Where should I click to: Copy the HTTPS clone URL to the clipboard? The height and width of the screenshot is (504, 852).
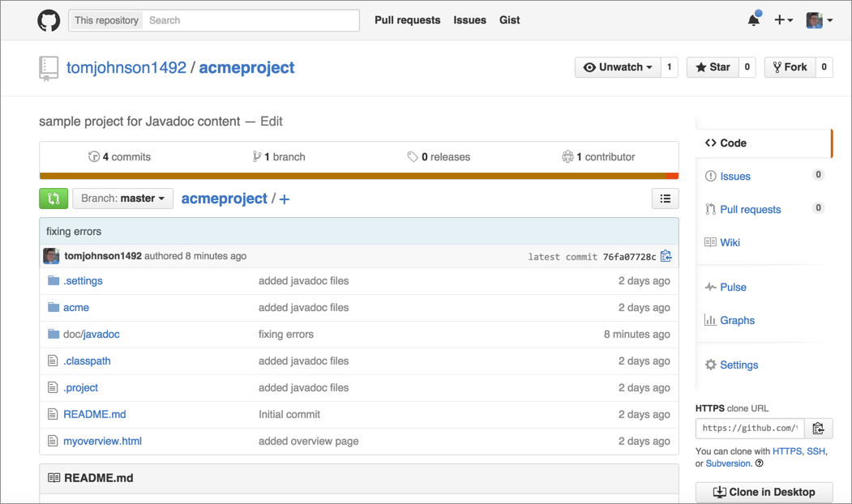coord(818,429)
